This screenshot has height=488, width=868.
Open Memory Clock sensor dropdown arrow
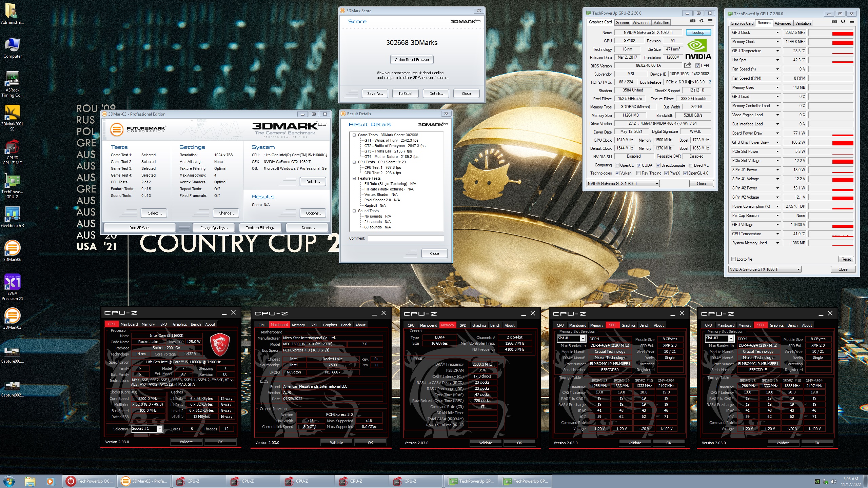(777, 42)
